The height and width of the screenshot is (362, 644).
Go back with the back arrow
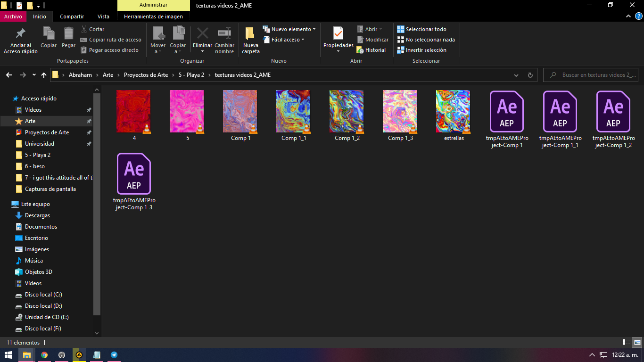point(9,75)
